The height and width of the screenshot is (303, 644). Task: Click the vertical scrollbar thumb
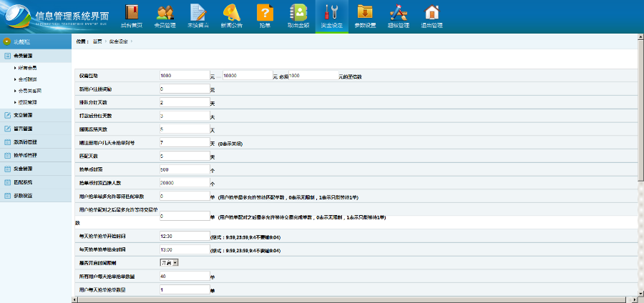(x=640, y=110)
